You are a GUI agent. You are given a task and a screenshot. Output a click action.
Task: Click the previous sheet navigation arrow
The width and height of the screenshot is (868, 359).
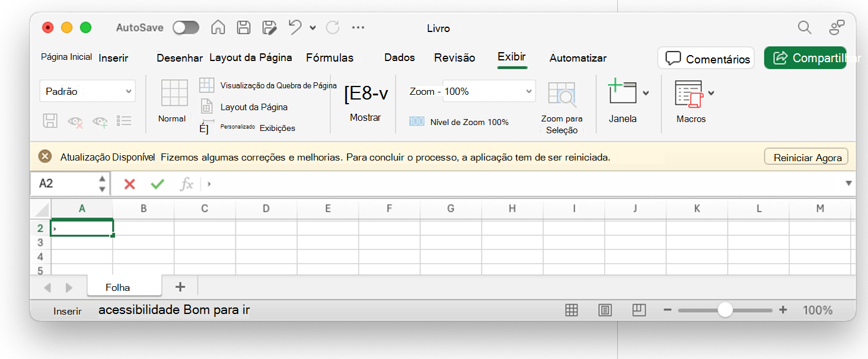pos(47,288)
